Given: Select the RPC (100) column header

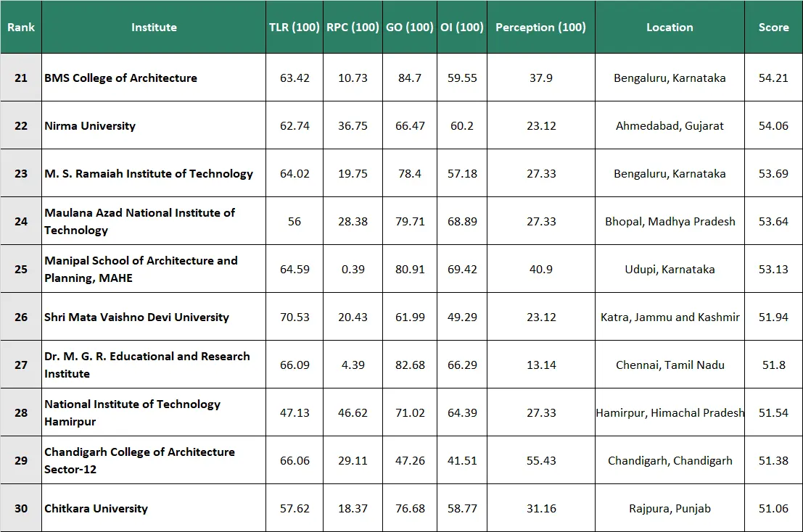Looking at the screenshot, I should coord(353,28).
